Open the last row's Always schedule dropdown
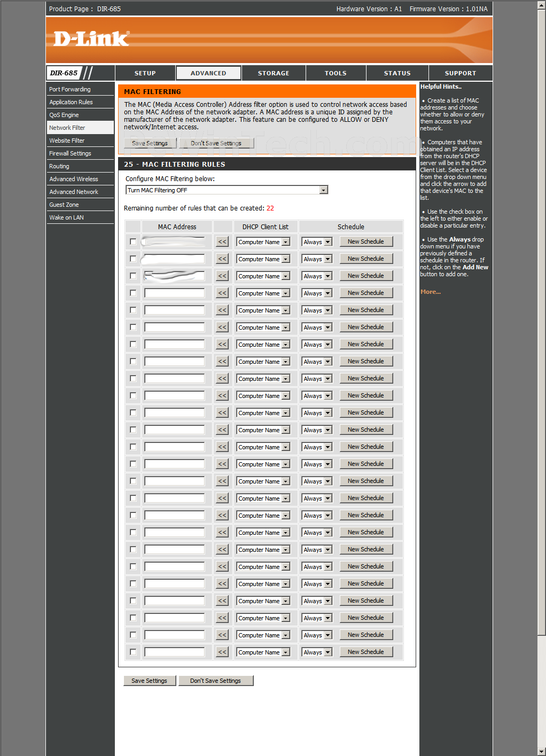Image resolution: width=546 pixels, height=756 pixels. click(x=317, y=652)
